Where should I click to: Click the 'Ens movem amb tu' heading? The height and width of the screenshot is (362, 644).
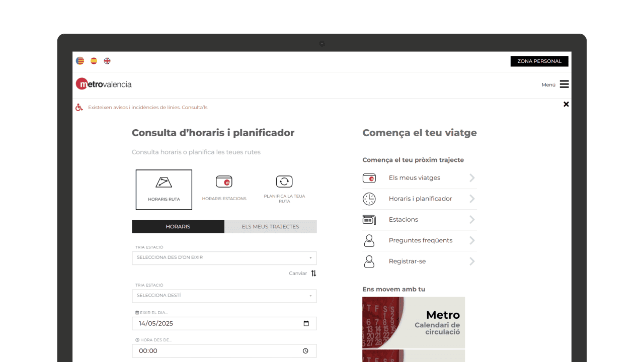tap(394, 289)
